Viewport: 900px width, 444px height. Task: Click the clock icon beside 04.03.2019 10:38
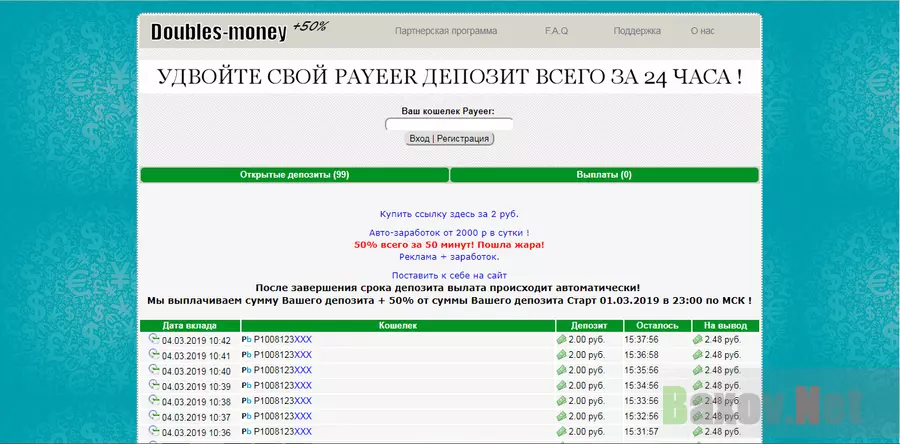pyautogui.click(x=154, y=400)
